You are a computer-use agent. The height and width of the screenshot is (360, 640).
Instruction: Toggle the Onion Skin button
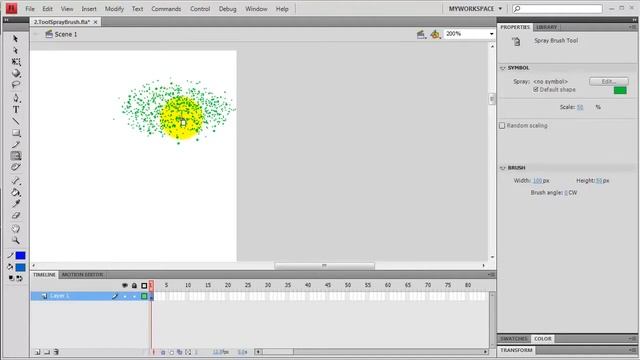click(163, 352)
